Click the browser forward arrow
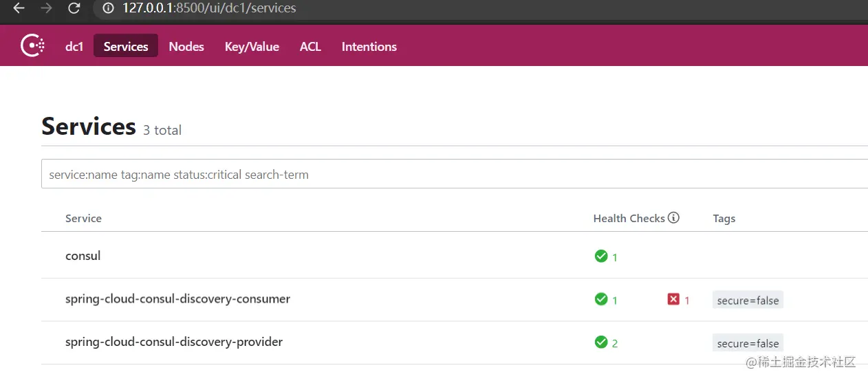This screenshot has height=381, width=868. [x=46, y=8]
